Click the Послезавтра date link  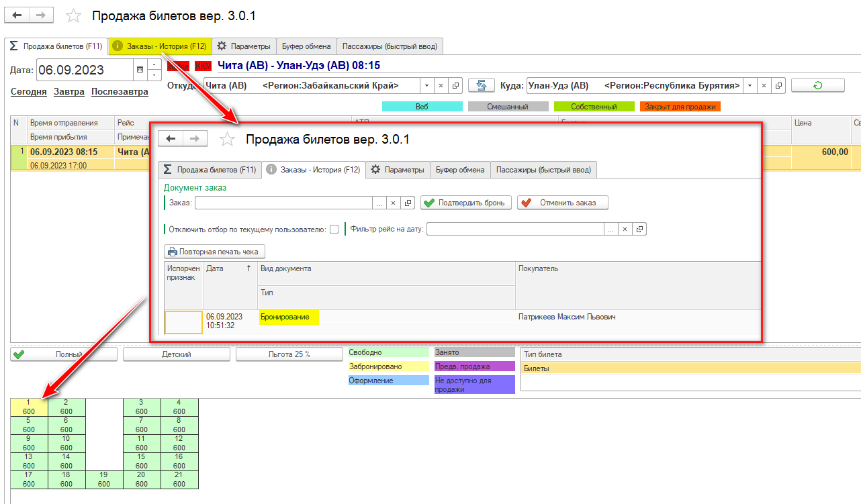(120, 92)
